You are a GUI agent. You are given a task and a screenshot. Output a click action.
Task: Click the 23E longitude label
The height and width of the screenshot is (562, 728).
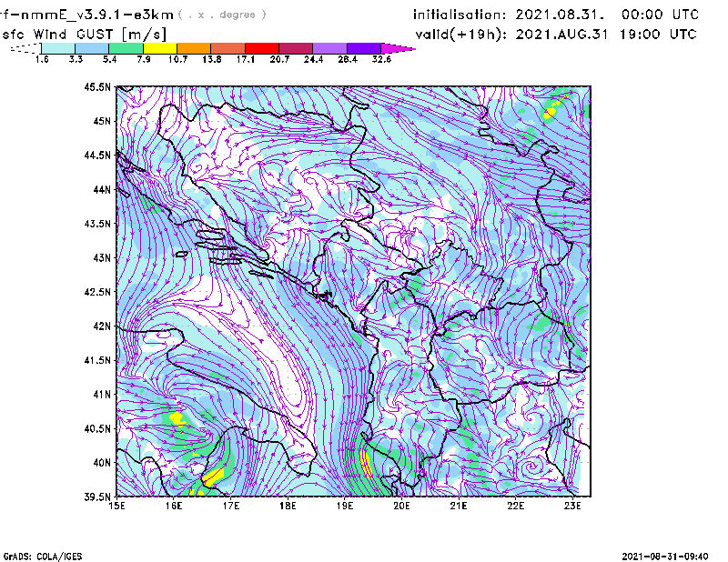[572, 506]
